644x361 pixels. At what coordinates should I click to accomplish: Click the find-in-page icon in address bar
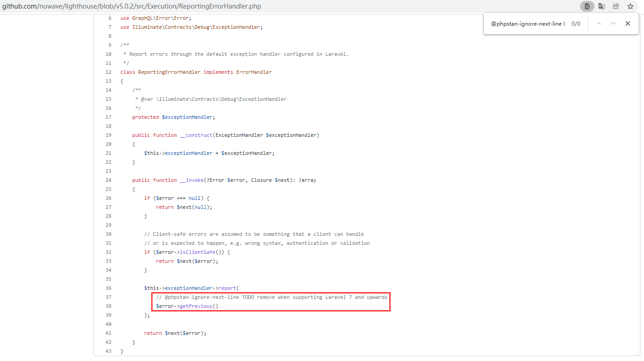pyautogui.click(x=587, y=6)
